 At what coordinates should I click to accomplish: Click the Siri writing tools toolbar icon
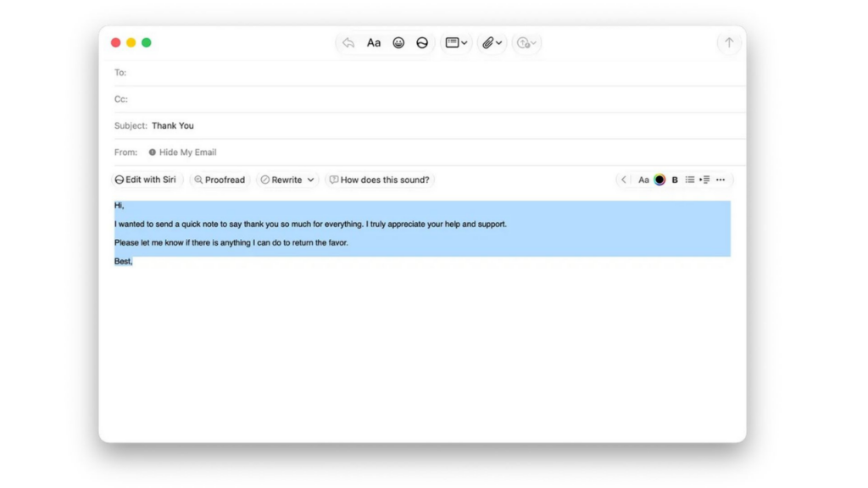pyautogui.click(x=422, y=42)
